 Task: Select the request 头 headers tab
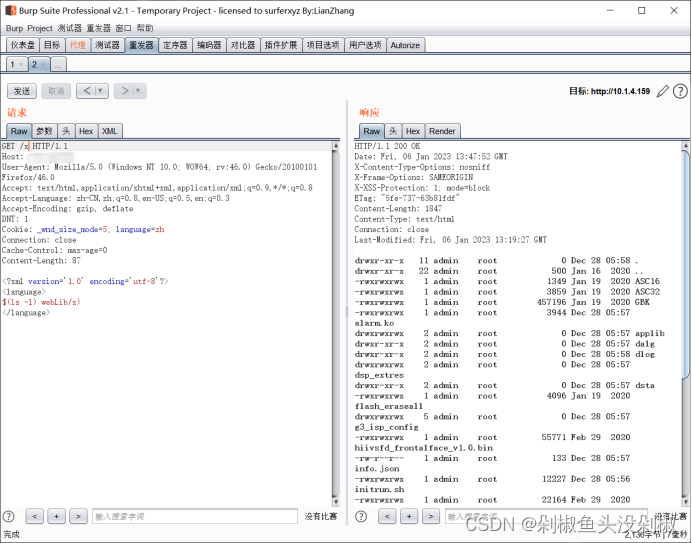[66, 131]
